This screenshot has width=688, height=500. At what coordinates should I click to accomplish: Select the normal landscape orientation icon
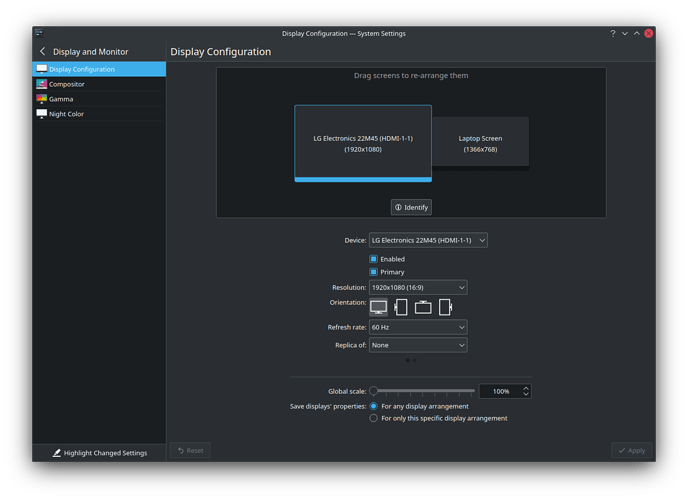coord(379,307)
